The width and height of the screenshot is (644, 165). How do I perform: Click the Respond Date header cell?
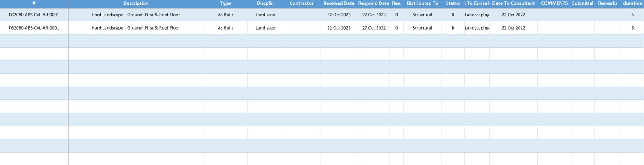coord(374,3)
